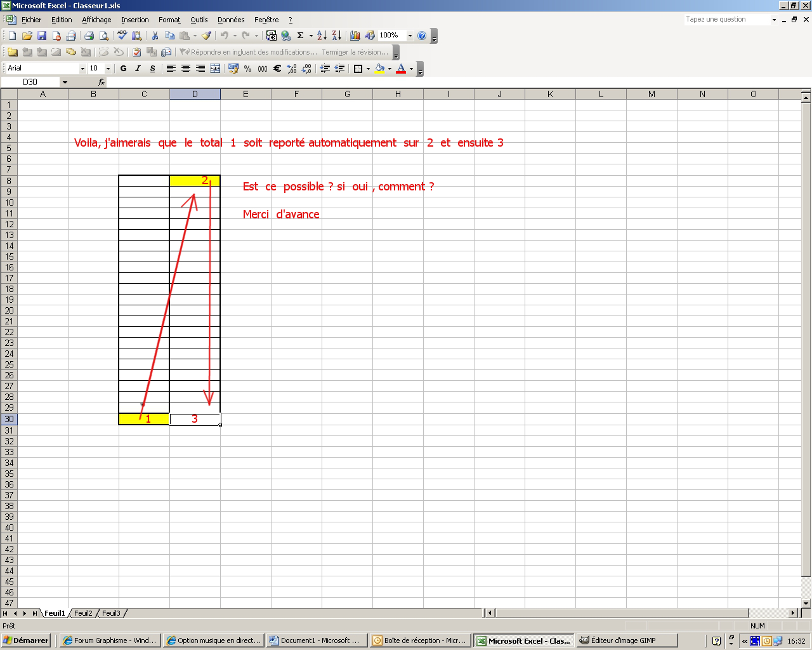Click the Démarrer start button
Image resolution: width=812 pixels, height=650 pixels.
click(26, 640)
